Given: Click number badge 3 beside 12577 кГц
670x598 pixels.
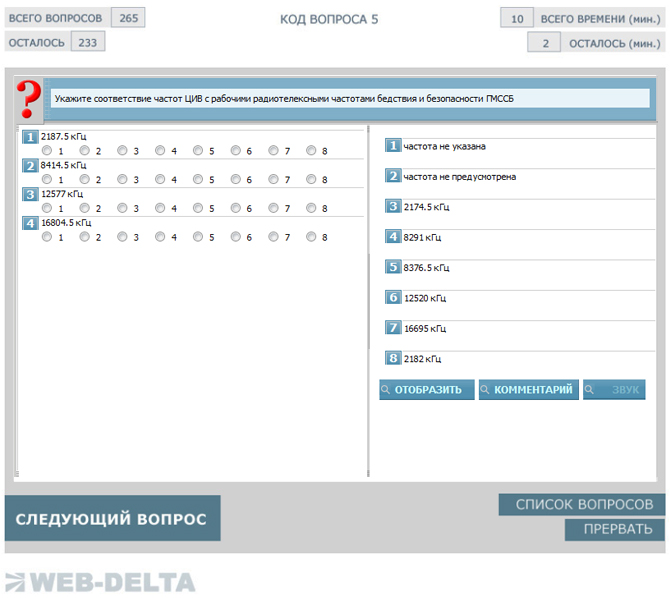Looking at the screenshot, I should click(x=30, y=194).
